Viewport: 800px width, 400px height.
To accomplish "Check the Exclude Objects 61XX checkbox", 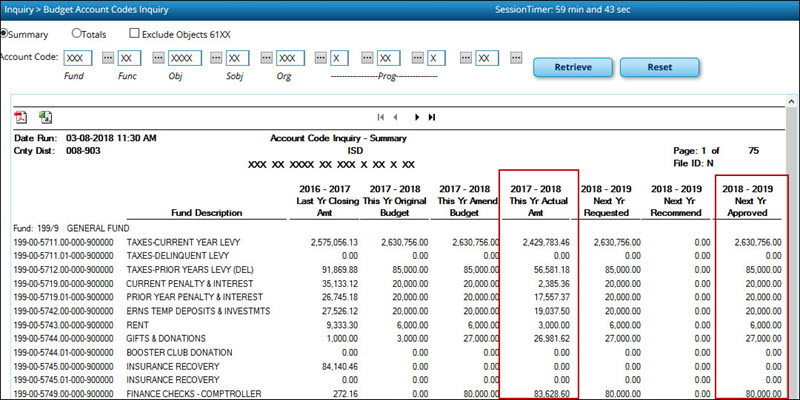I will click(135, 33).
